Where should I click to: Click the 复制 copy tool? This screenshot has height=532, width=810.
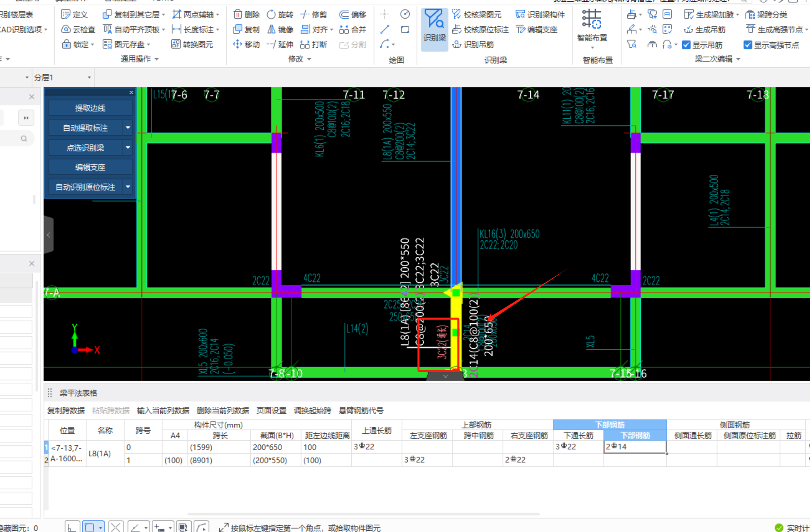coord(246,29)
